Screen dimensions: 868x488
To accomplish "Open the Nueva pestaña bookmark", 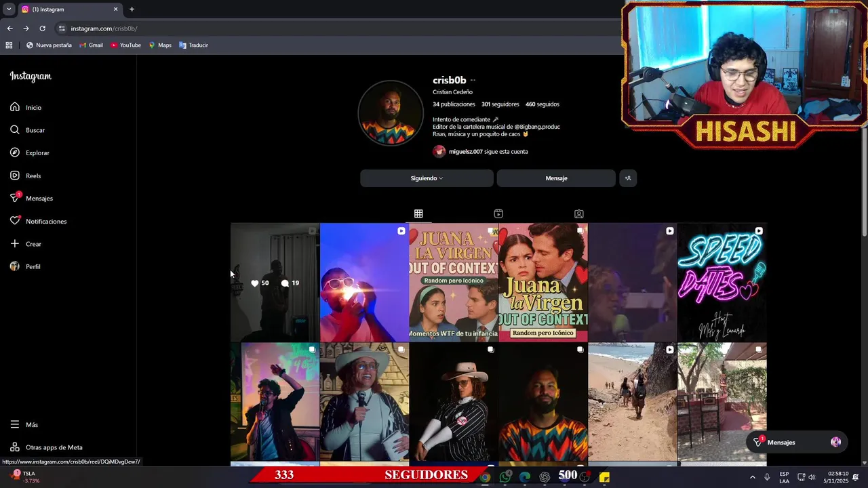I will pyautogui.click(x=49, y=45).
